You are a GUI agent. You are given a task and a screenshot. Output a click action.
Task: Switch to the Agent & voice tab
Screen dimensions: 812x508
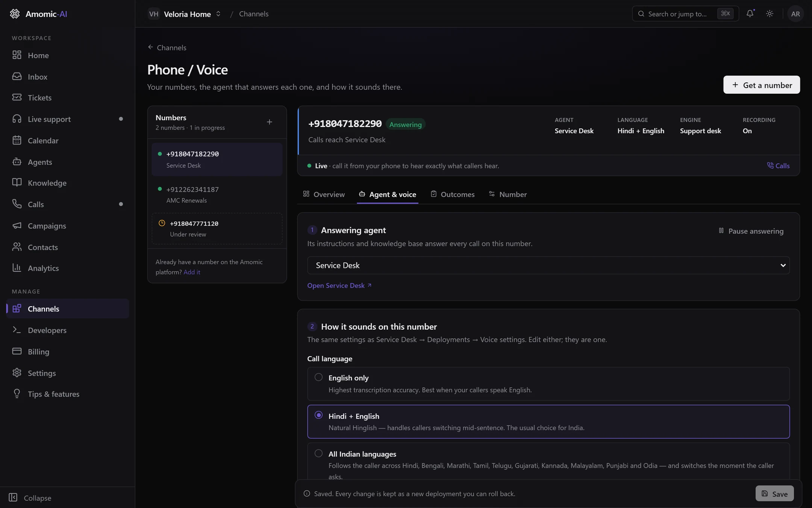pyautogui.click(x=388, y=195)
